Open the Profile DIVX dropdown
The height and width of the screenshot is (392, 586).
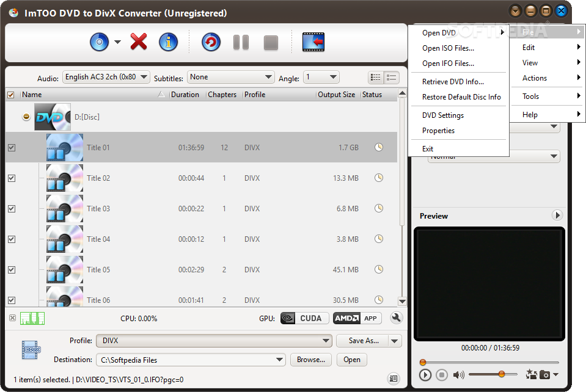214,341
